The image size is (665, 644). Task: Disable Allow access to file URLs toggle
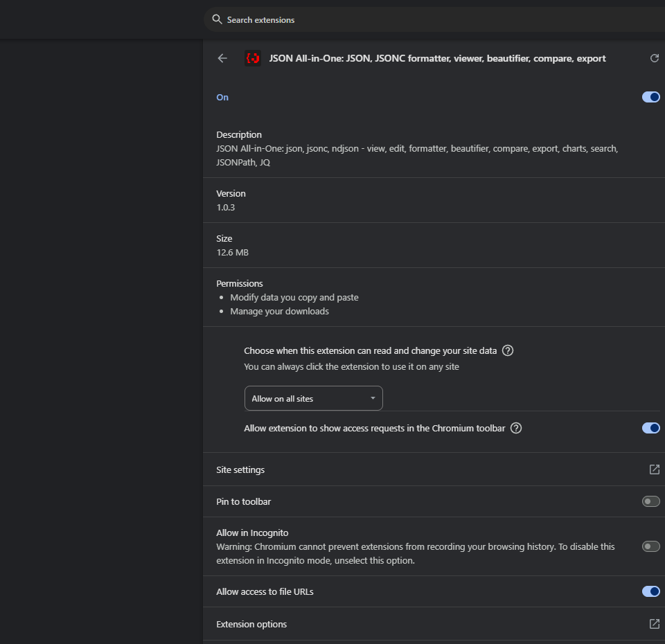(x=650, y=591)
